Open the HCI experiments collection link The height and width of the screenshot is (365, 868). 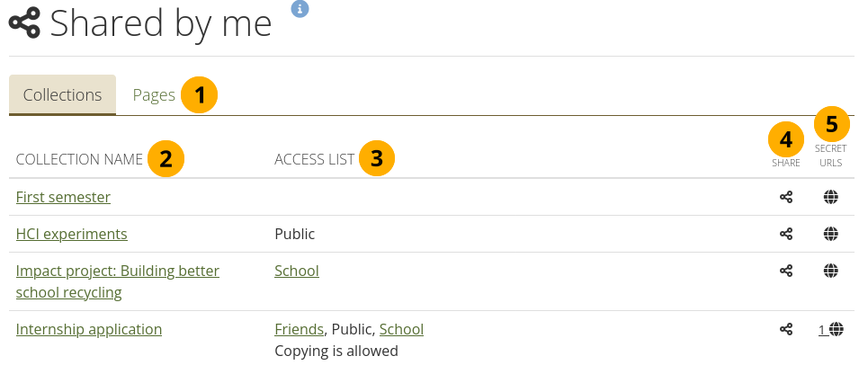[x=72, y=234]
